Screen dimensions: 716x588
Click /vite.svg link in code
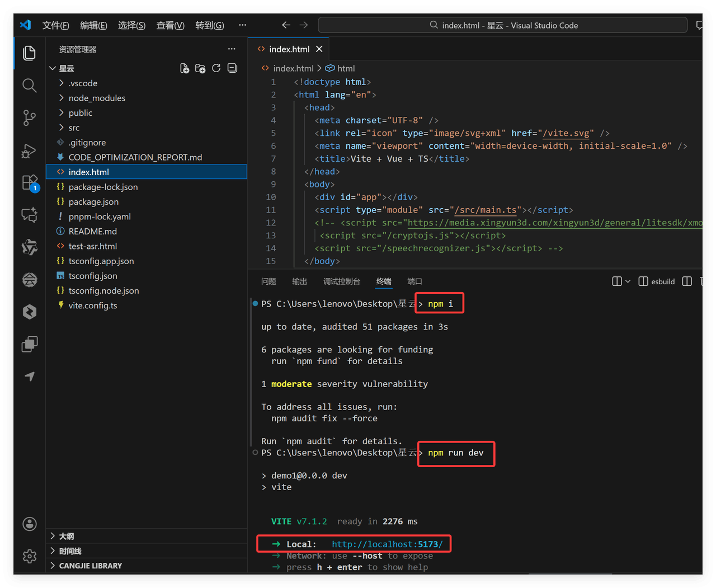[566, 133]
